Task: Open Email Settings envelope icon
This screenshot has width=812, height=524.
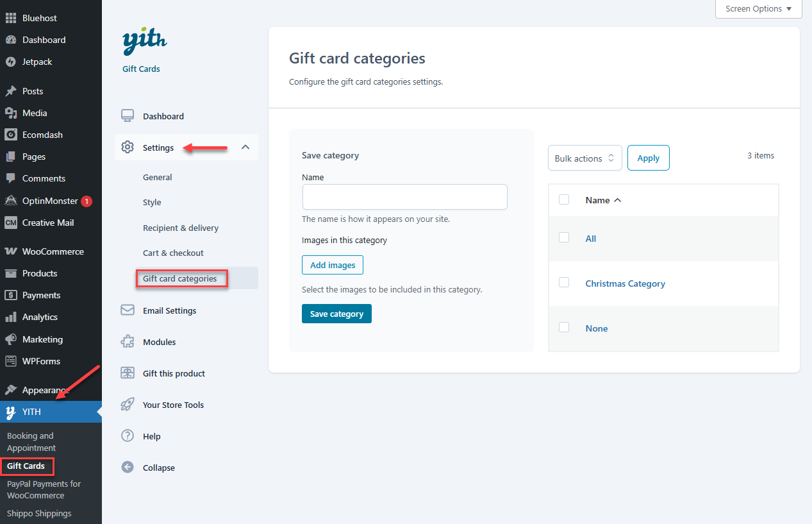Action: click(127, 310)
